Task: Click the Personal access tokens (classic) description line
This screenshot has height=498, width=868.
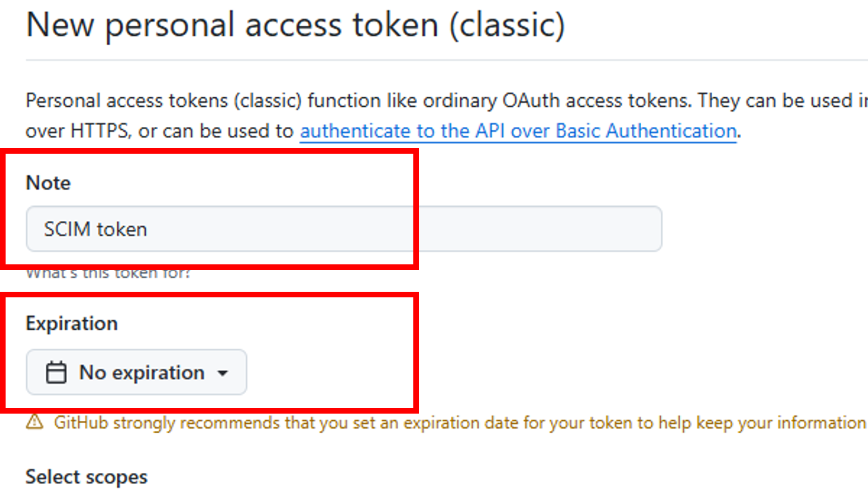Action: 447,101
